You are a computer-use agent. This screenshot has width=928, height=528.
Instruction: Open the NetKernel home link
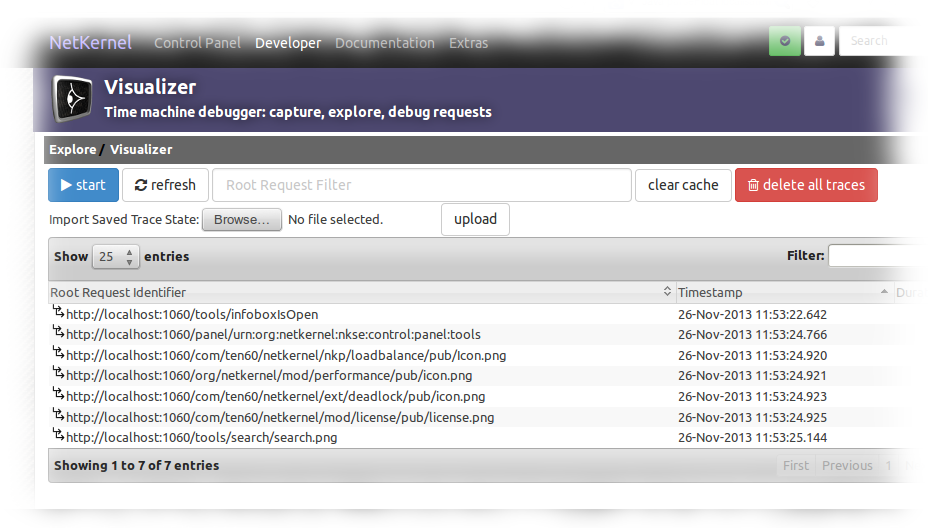[91, 43]
